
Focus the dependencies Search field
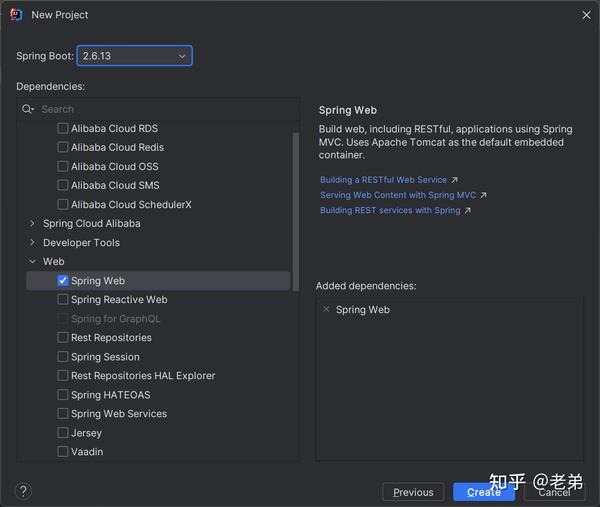[x=165, y=109]
